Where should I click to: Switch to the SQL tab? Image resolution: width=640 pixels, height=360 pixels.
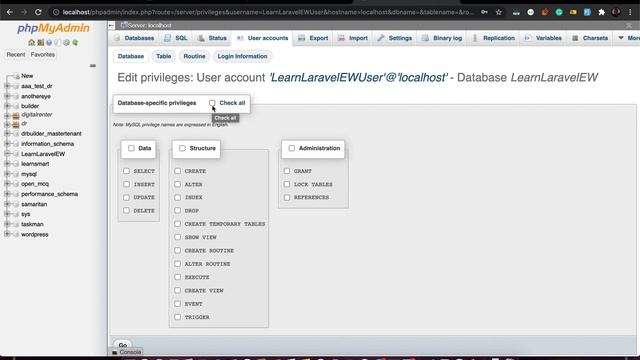click(176, 38)
